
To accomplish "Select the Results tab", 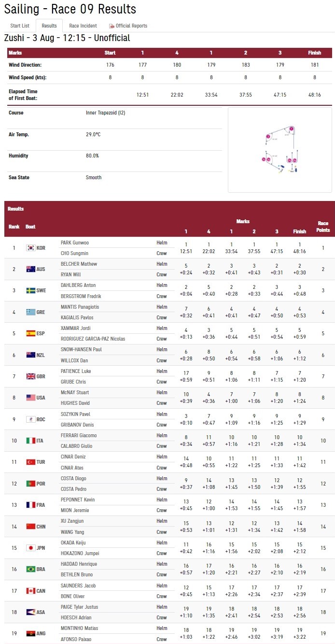I will (49, 26).
